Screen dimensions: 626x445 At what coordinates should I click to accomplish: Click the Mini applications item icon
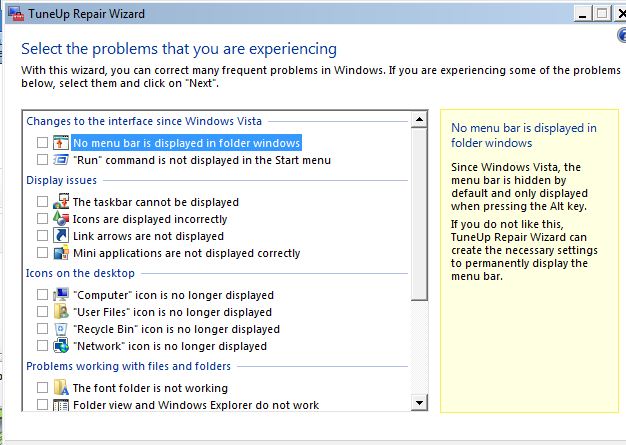pyautogui.click(x=61, y=253)
